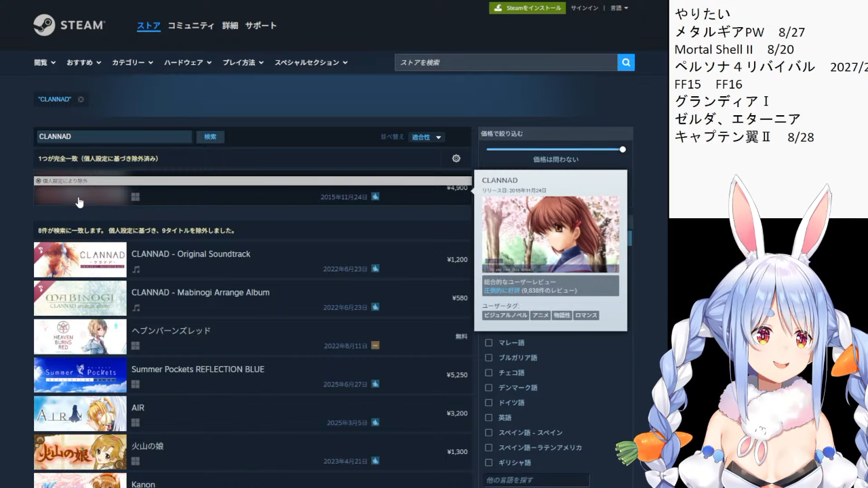Expand the おすすめ dropdown menu
The height and width of the screenshot is (488, 868).
point(83,62)
